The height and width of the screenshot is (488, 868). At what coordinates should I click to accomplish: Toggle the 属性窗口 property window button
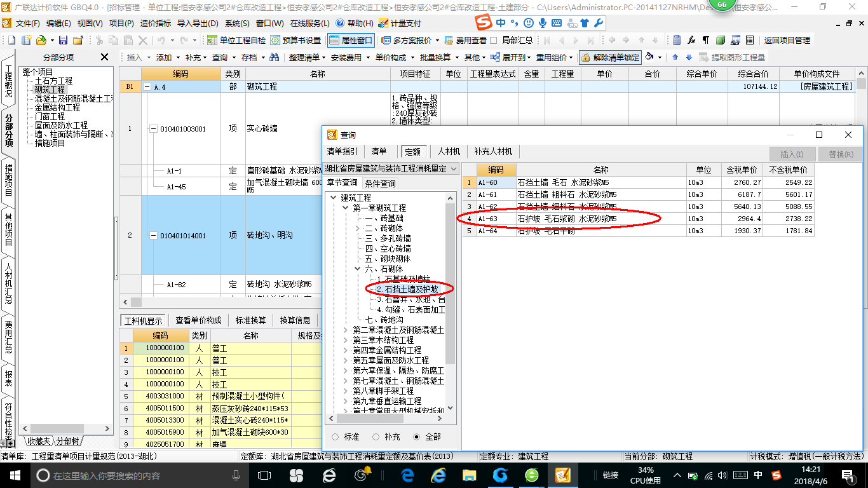point(351,40)
